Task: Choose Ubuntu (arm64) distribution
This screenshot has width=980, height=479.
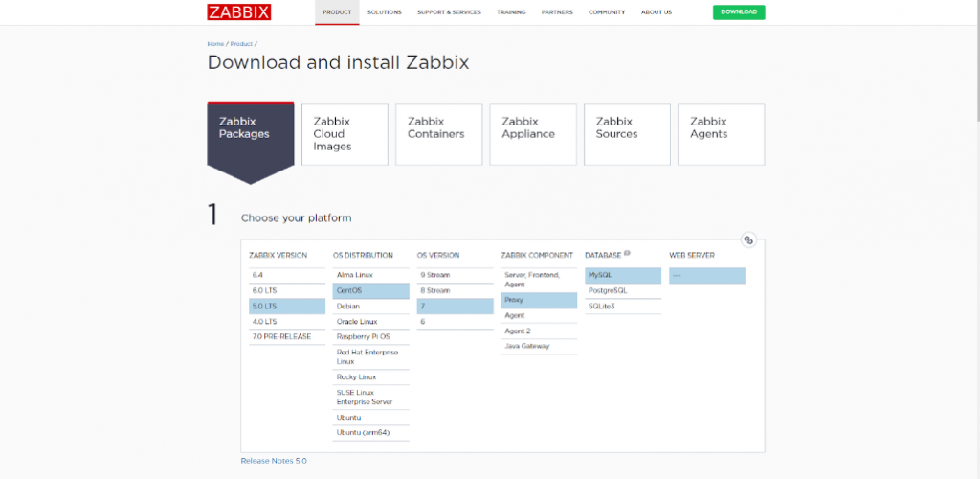Action: click(x=370, y=433)
